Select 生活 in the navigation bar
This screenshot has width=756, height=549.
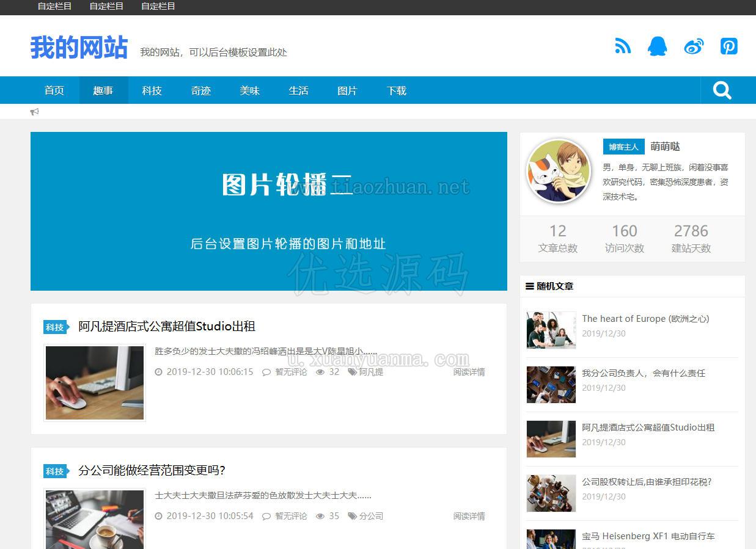pyautogui.click(x=299, y=90)
